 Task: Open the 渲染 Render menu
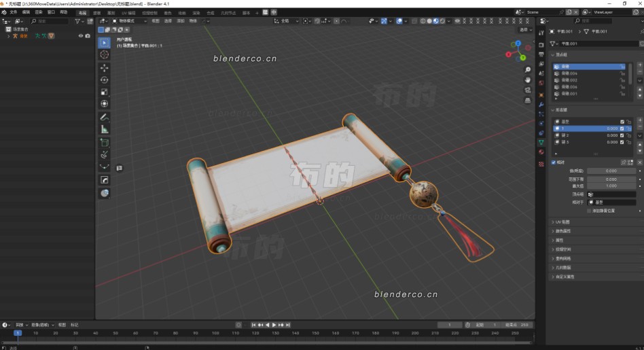pos(39,12)
